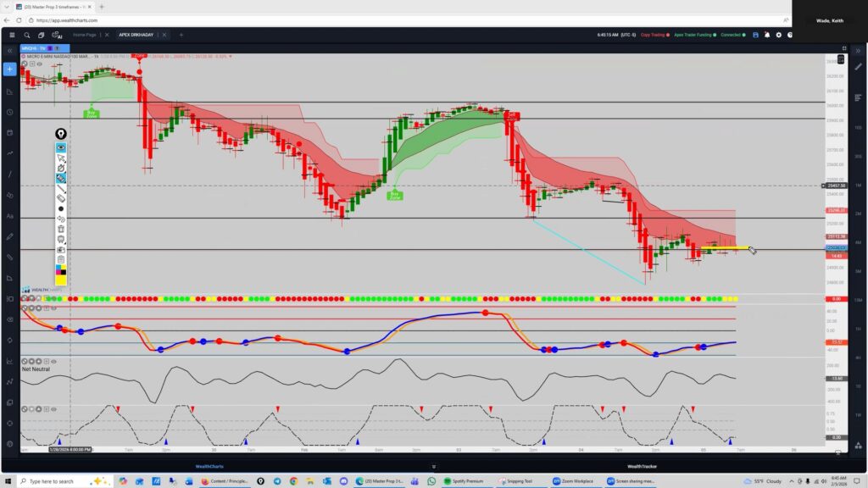
Task: Select the cursor arrow drawing tool
Action: [62, 158]
